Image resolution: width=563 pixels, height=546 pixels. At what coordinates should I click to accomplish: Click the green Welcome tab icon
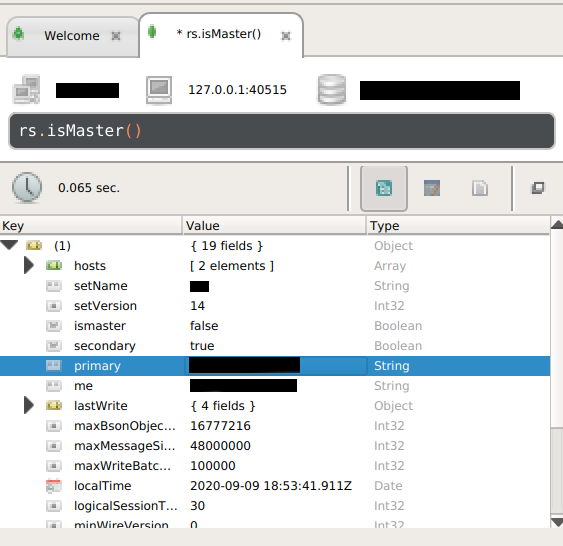pos(18,34)
